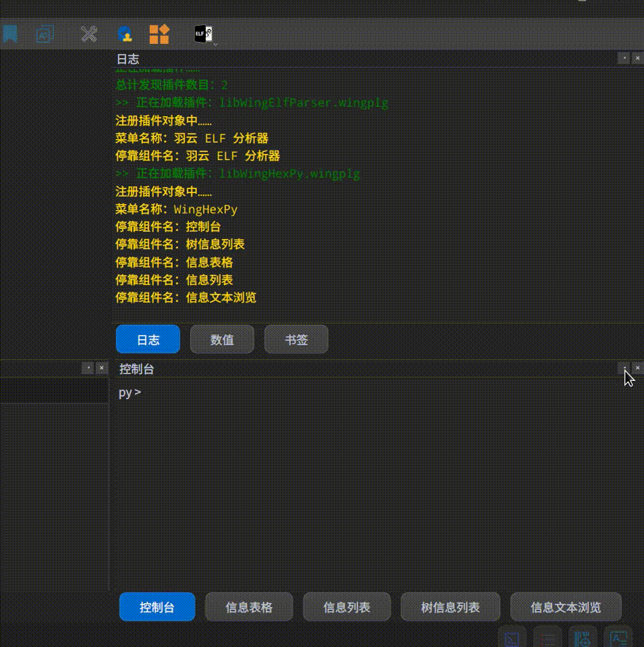Select the bookmark tool in the toolbar
This screenshot has height=647, width=644.
(10, 34)
